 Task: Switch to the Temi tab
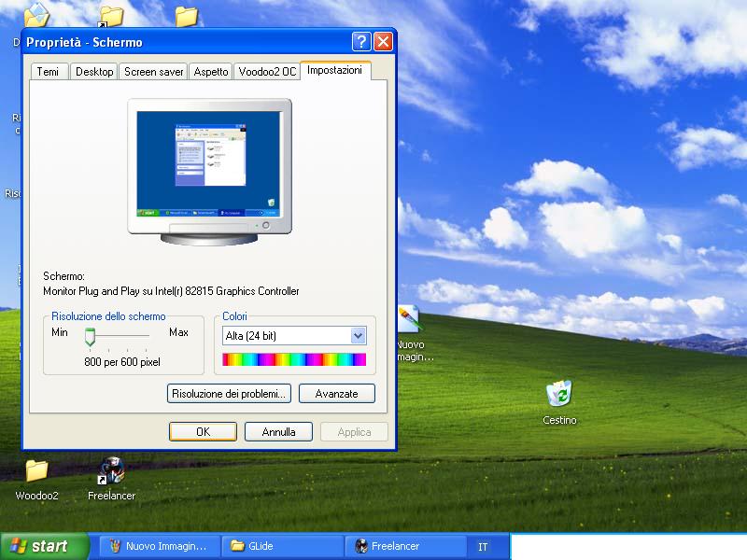(49, 72)
